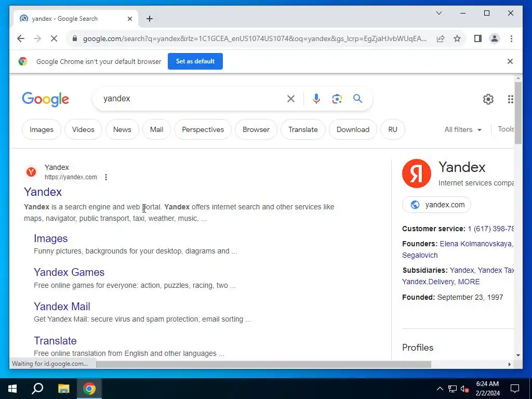
Task: Open the three-dot menu beside yandex.com result
Action: (x=106, y=177)
